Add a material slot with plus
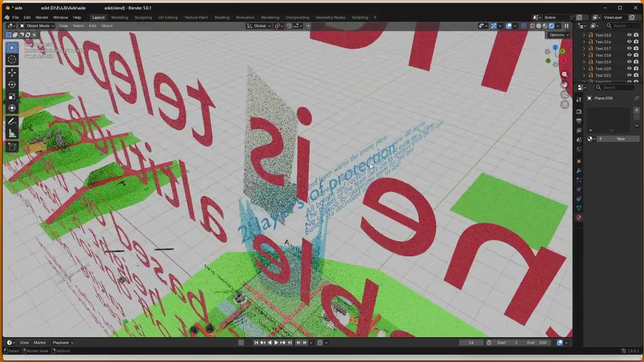 (636, 110)
